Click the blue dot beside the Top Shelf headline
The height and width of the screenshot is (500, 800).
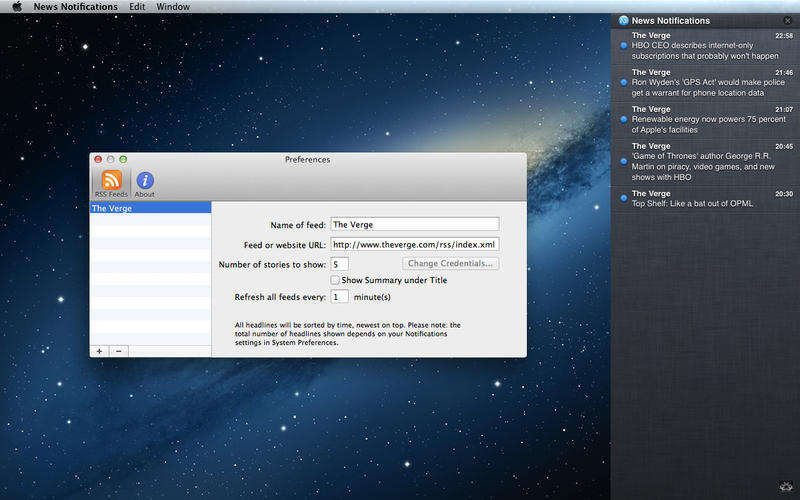(x=623, y=198)
